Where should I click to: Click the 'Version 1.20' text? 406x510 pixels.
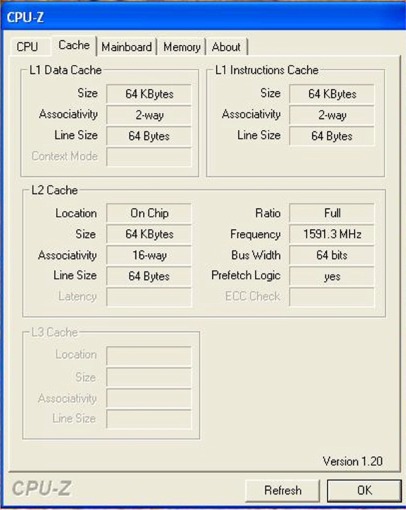pyautogui.click(x=352, y=461)
